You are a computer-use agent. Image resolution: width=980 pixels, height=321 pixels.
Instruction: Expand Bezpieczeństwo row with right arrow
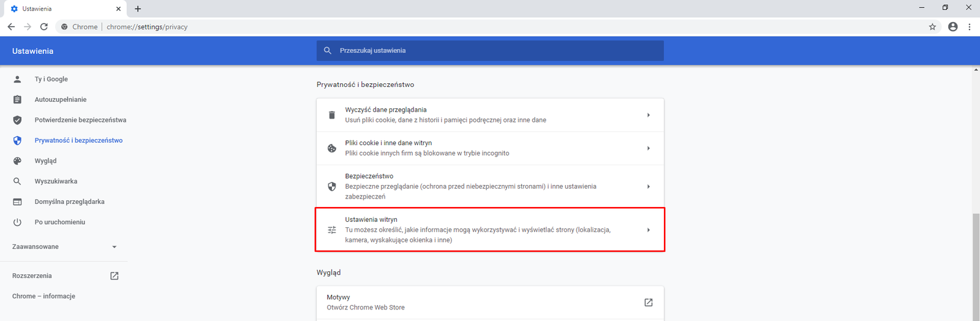648,186
